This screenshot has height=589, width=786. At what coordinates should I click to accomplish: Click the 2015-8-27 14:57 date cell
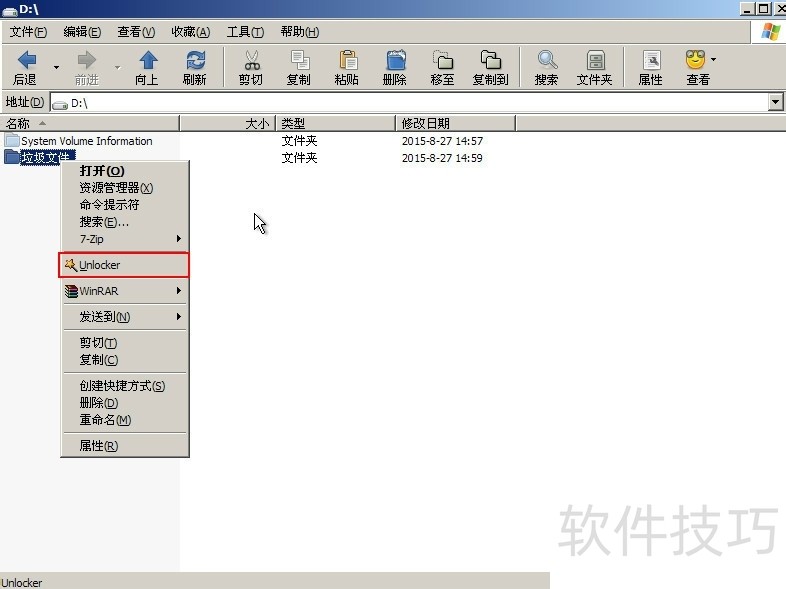(x=442, y=141)
